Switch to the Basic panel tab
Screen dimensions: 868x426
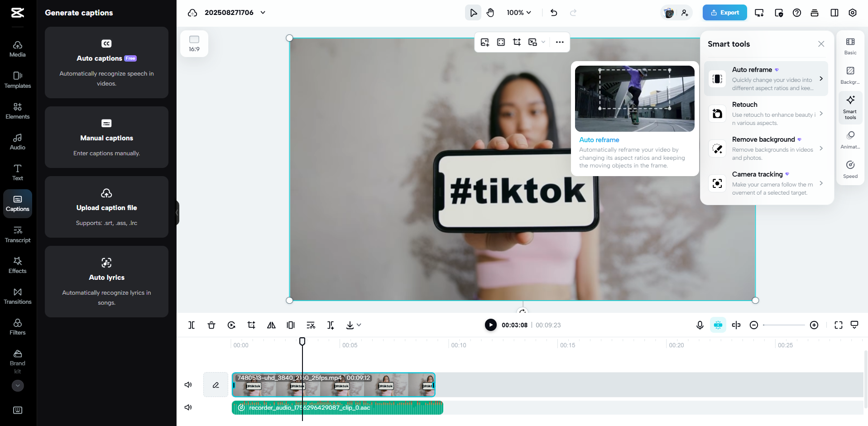click(x=850, y=45)
